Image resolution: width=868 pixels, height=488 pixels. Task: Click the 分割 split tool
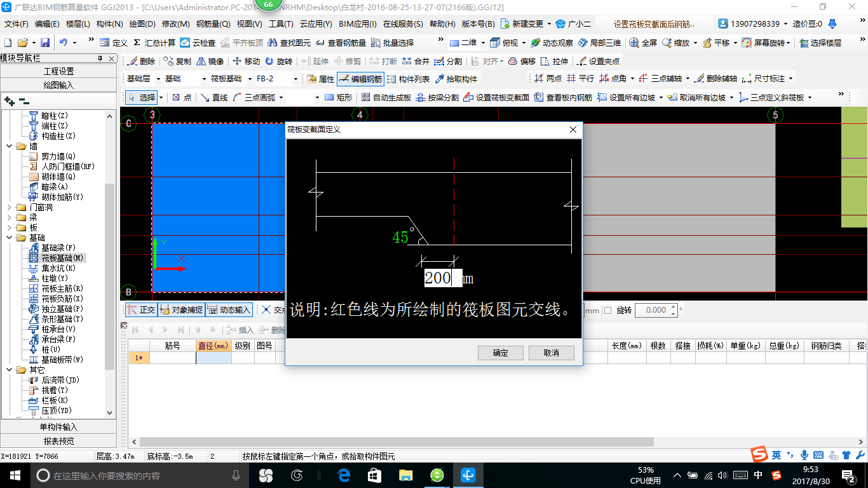click(x=448, y=62)
